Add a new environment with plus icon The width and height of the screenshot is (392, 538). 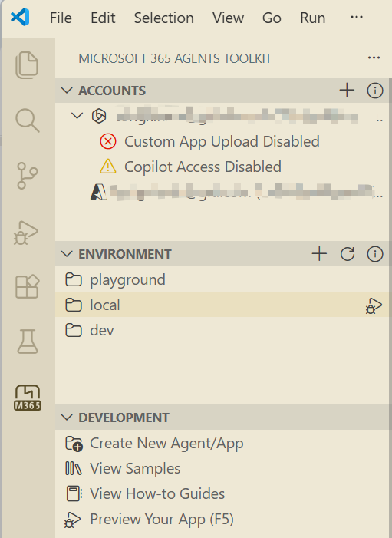pos(319,254)
